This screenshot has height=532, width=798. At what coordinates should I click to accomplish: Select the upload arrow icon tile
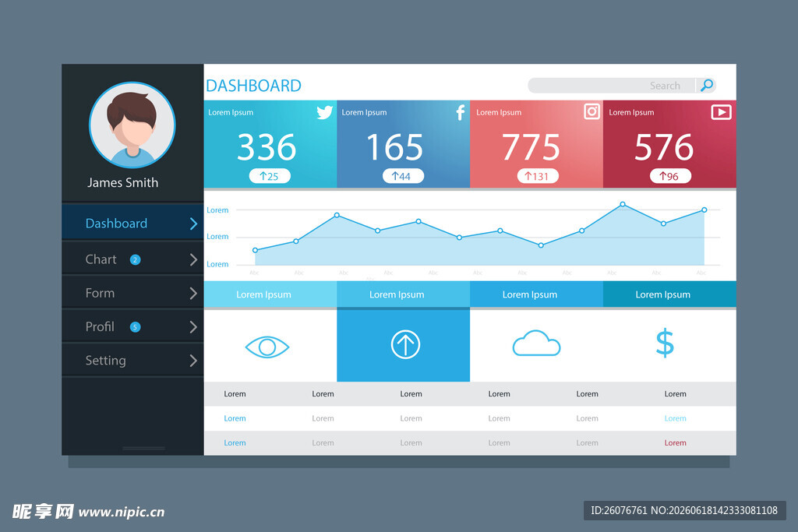point(404,345)
